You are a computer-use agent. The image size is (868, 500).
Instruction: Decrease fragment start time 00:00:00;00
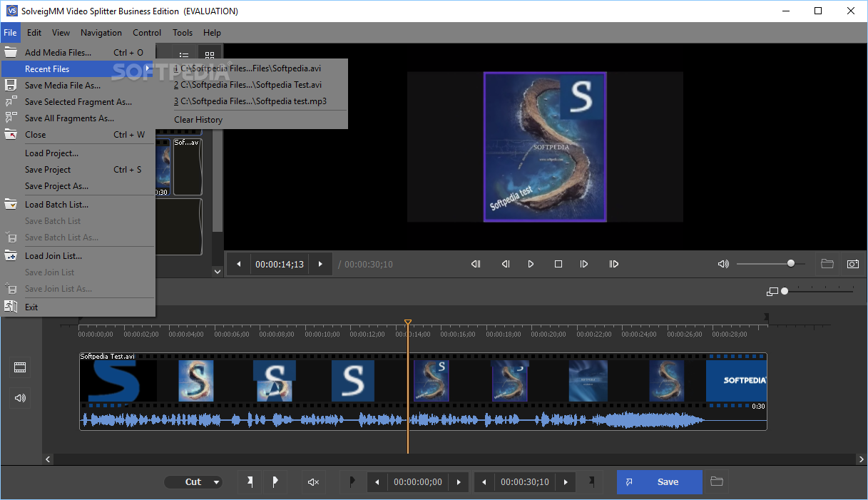(377, 482)
